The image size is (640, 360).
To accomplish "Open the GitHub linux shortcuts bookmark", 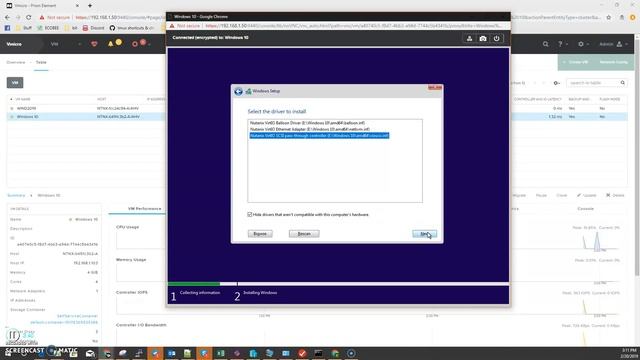I will pyautogui.click(x=132, y=28).
